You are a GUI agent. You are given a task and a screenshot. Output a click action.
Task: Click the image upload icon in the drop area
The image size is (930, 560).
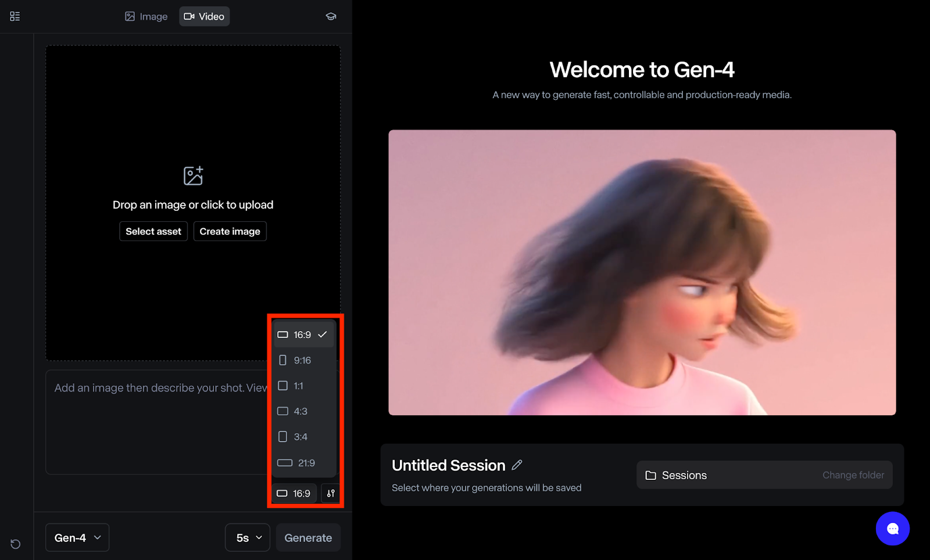click(193, 175)
